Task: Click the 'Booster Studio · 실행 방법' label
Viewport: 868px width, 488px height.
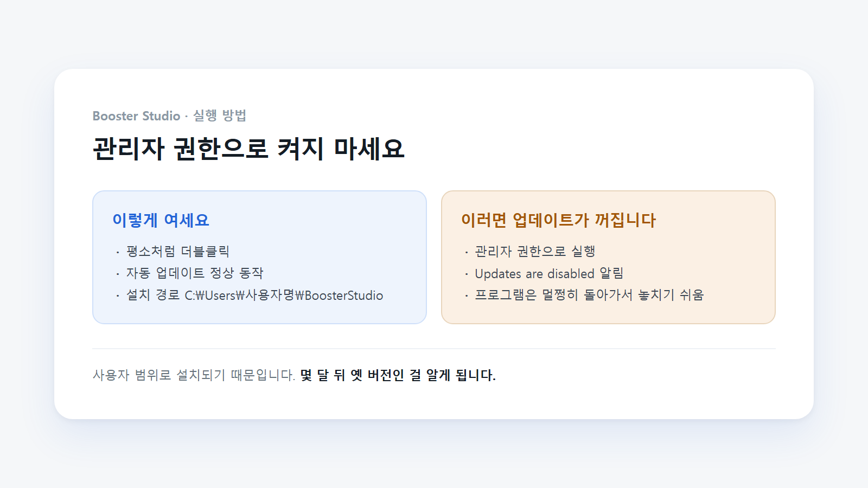Action: (x=169, y=115)
